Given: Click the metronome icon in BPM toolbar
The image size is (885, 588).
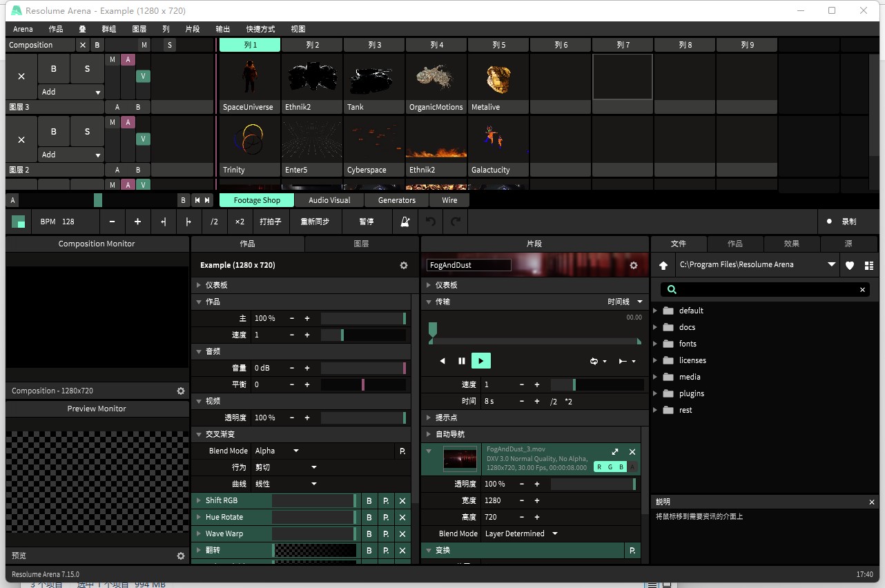Looking at the screenshot, I should point(405,222).
